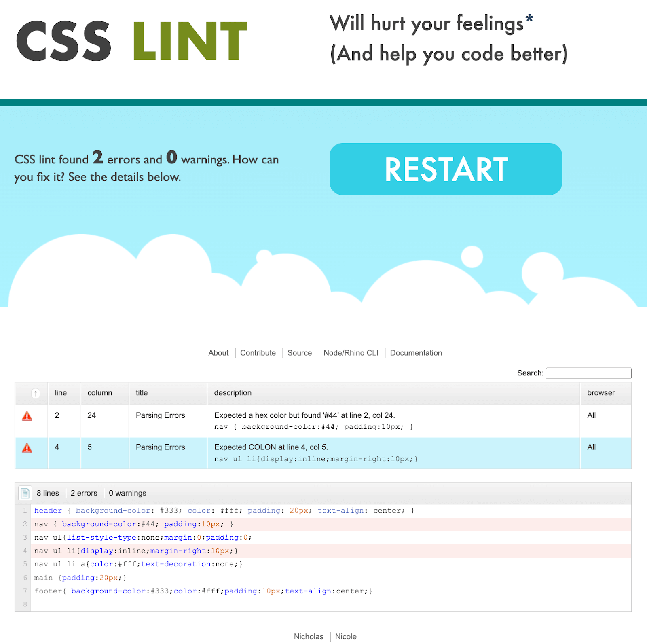Click line number 8 in code gutter
Screen dimensions: 647x644
[25, 604]
